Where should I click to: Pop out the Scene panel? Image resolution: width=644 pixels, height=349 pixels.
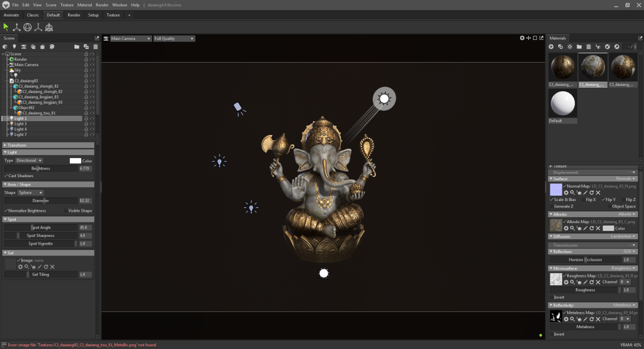(97, 38)
